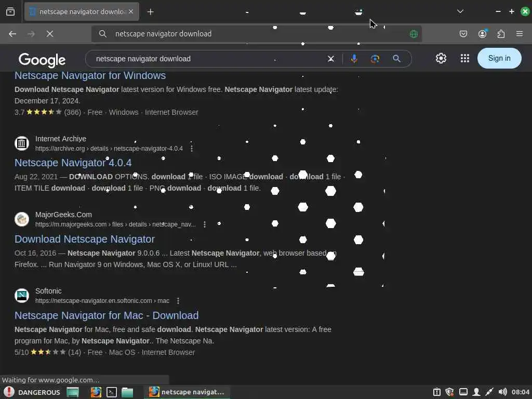Open Netscape Navigator for Windows result
This screenshot has width=532, height=399.
pos(90,75)
